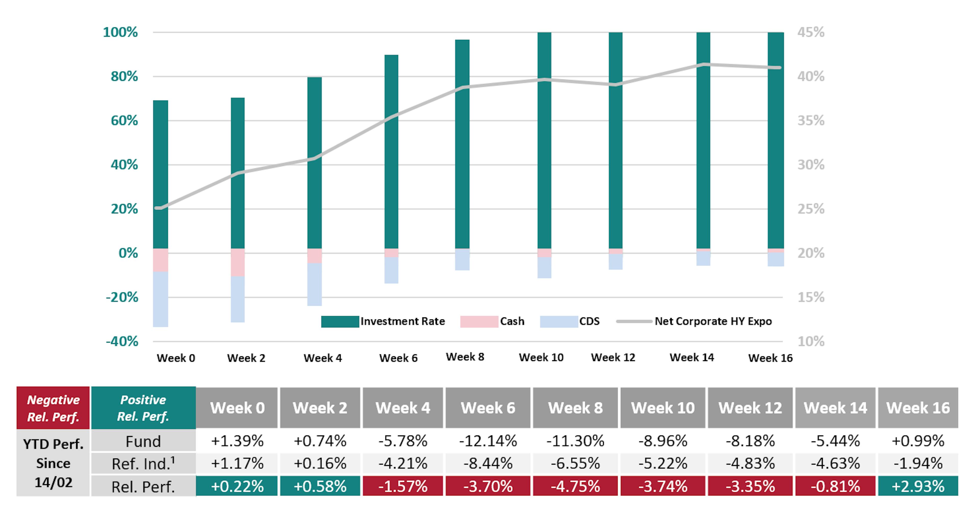Click the Week 4 header in the table
This screenshot has width=980, height=509.
402,408
